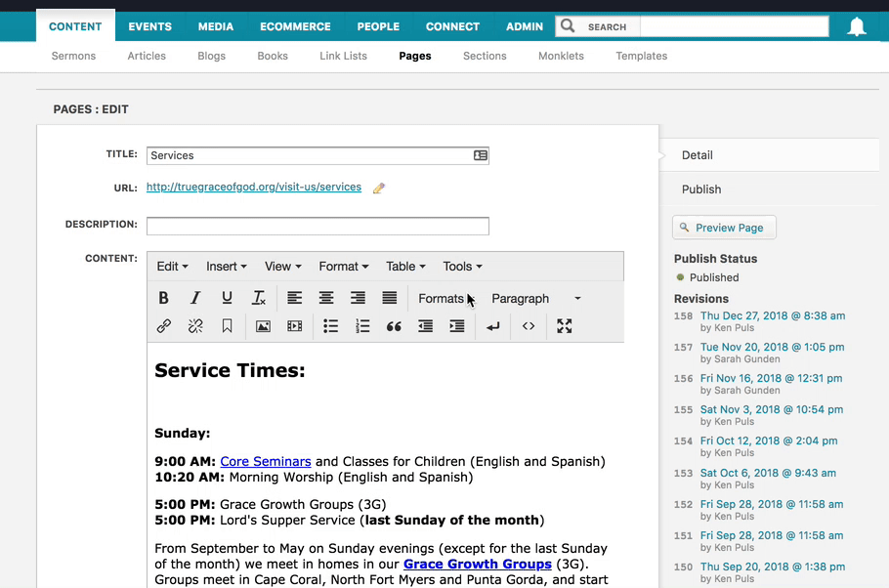Screen dimensions: 889x588
Task: Apply underline formatting
Action: [x=227, y=298]
